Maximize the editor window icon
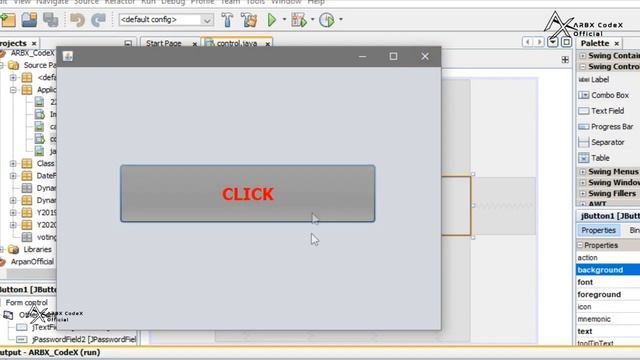This screenshot has height=360, width=640. click(566, 42)
